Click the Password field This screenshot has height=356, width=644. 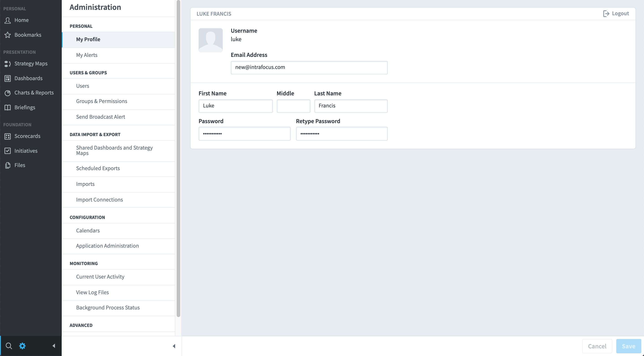pos(244,134)
